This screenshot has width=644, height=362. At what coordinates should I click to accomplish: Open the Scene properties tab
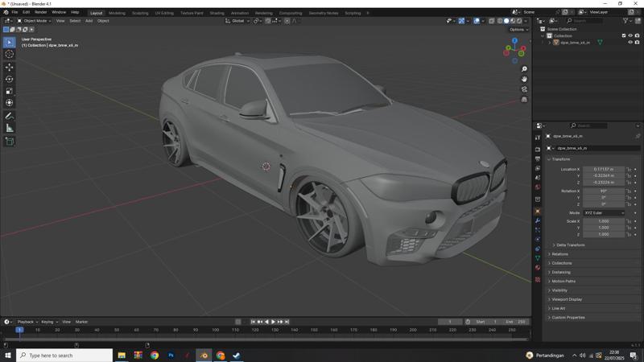538,178
